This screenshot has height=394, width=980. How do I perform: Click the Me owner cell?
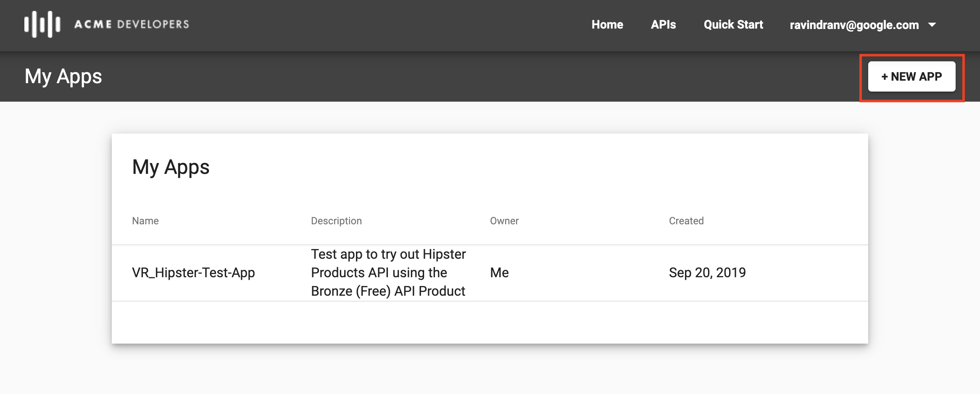point(499,273)
